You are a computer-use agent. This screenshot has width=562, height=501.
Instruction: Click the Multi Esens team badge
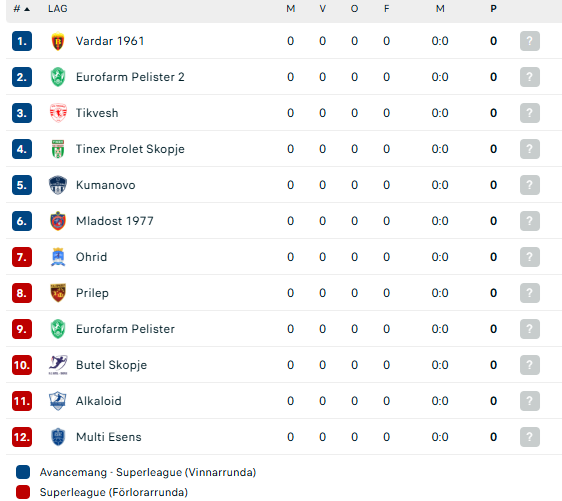point(58,437)
